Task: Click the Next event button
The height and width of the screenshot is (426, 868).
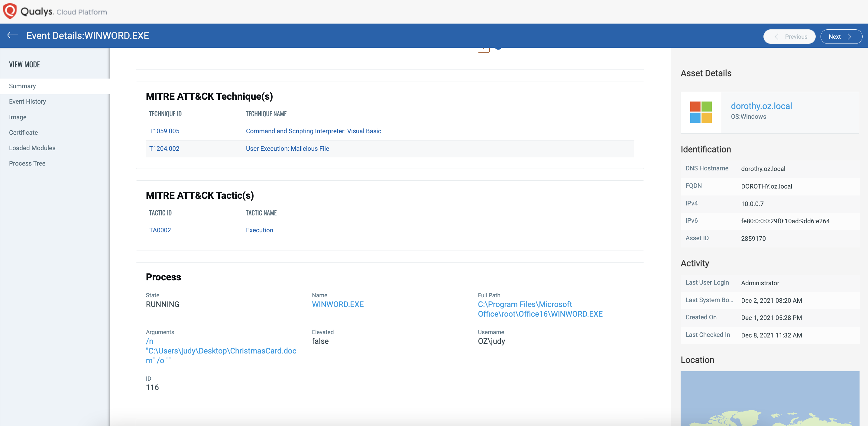Action: click(841, 36)
